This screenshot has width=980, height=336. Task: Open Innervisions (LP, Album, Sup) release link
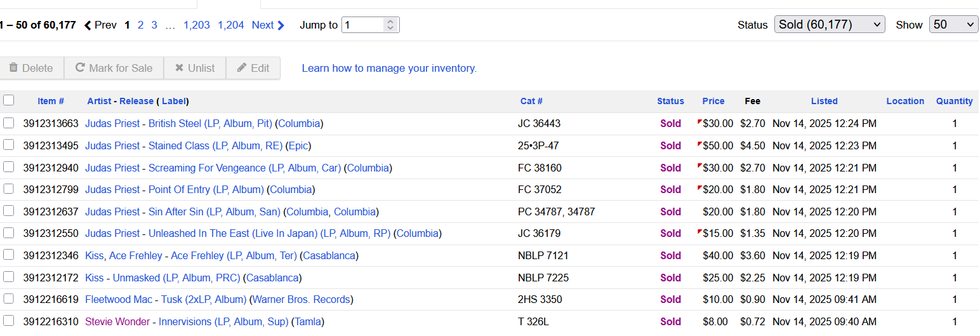coord(223,321)
